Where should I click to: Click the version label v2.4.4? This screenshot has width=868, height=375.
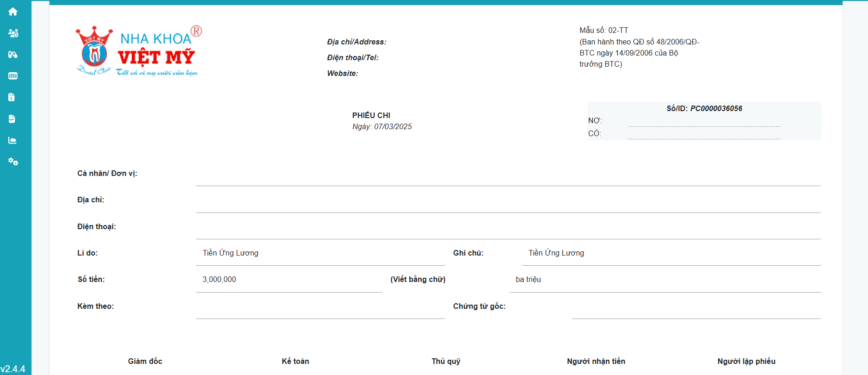coord(13,369)
